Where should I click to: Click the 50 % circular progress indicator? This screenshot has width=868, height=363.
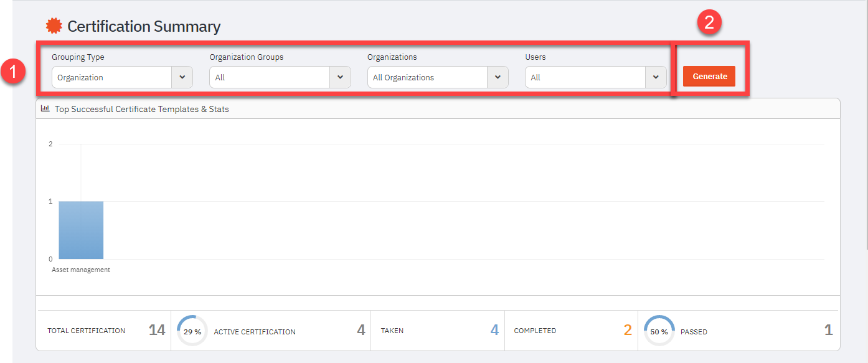click(x=659, y=331)
